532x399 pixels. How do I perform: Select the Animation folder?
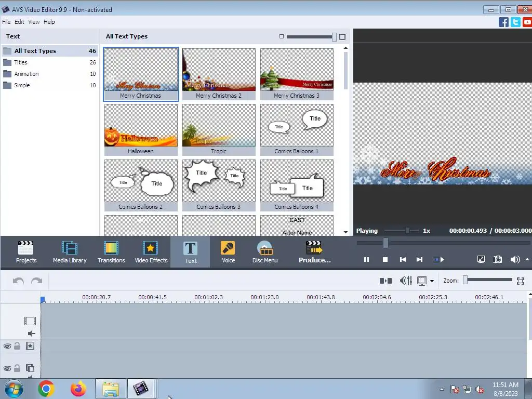50,74
